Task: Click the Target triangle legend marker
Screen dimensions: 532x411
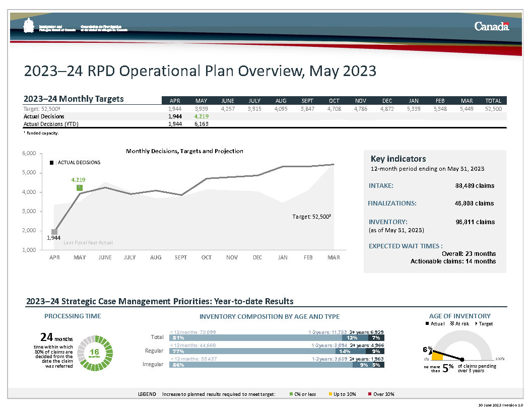Action: (x=477, y=323)
